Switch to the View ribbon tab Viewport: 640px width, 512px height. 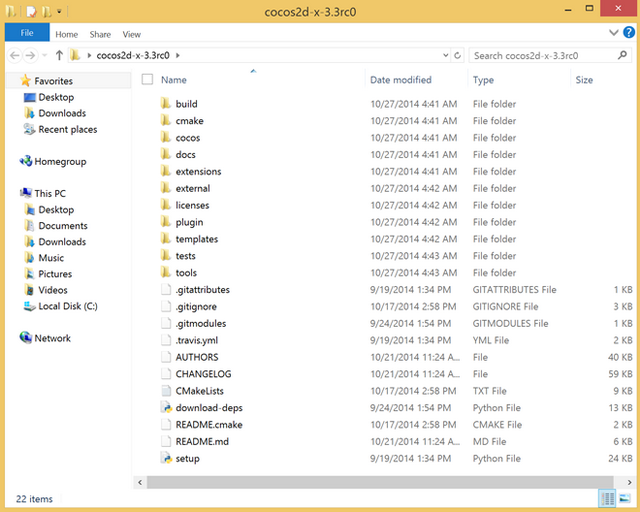click(132, 34)
